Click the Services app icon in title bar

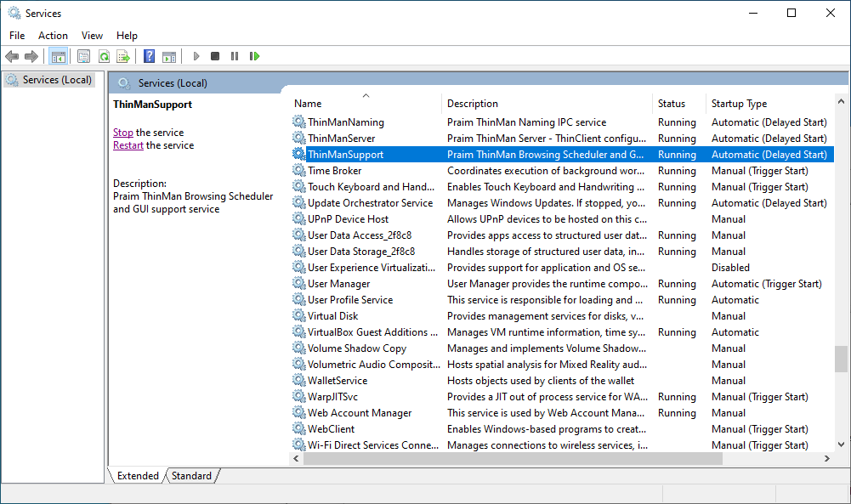coord(14,13)
